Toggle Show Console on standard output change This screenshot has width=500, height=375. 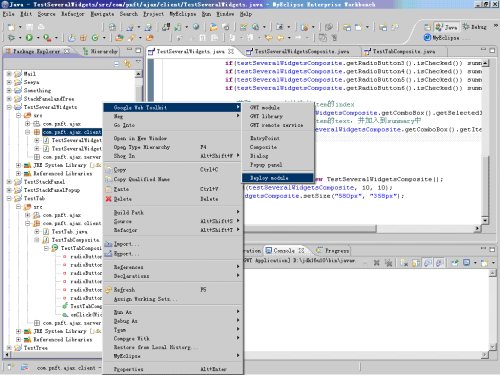(428, 263)
